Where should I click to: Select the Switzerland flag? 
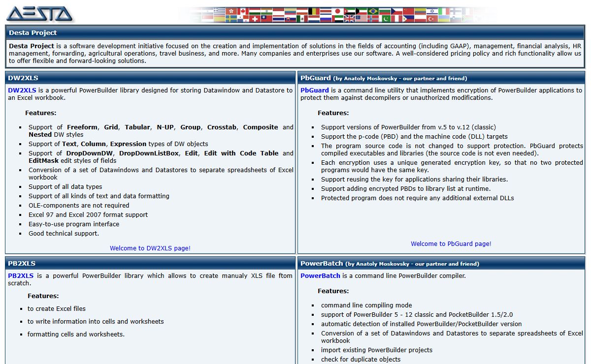(255, 19)
